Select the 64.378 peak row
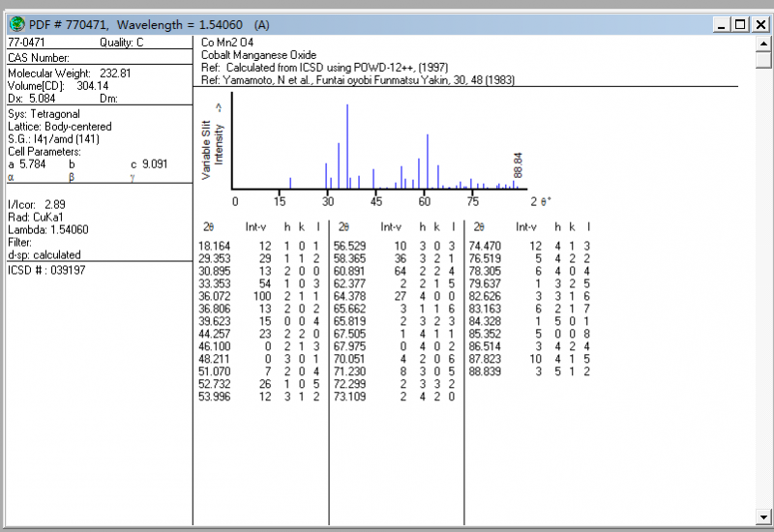This screenshot has width=774, height=532. click(395, 296)
